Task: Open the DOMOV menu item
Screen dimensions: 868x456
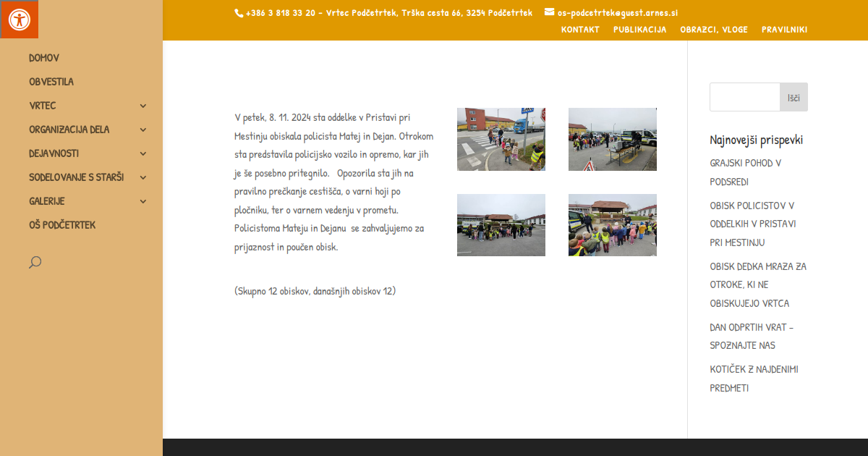Action: pyautogui.click(x=44, y=58)
